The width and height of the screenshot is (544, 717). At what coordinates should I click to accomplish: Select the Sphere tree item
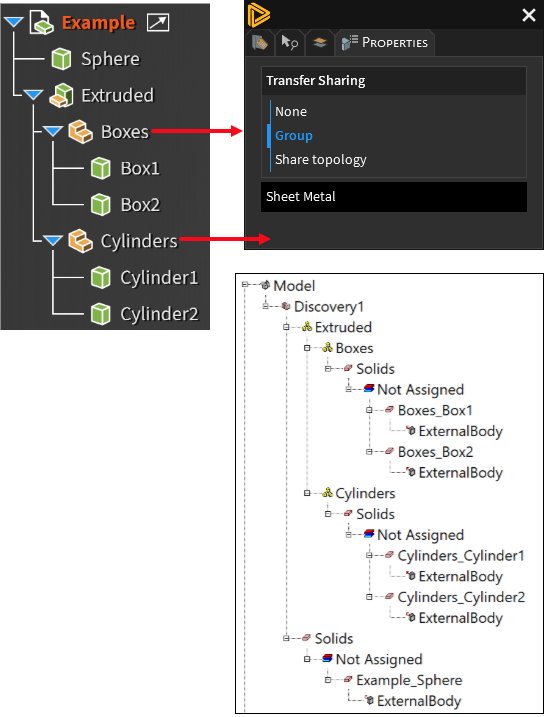tap(110, 59)
